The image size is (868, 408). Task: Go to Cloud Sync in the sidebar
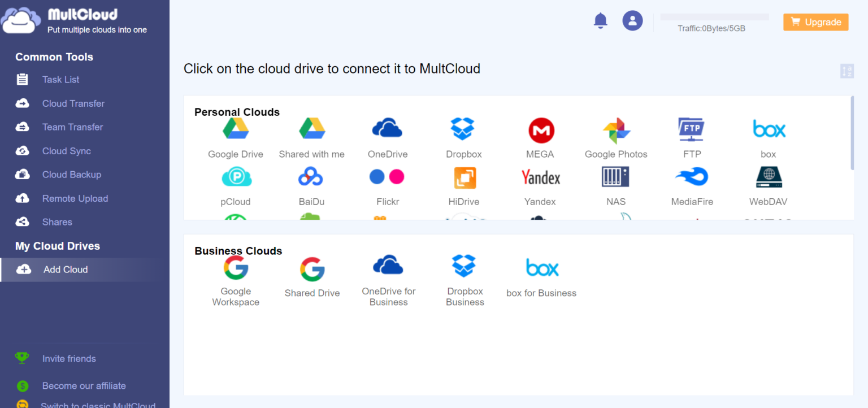[67, 151]
